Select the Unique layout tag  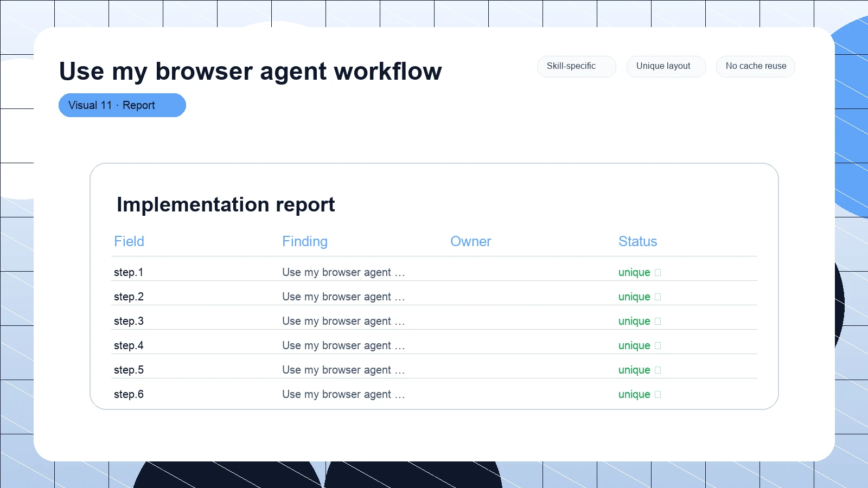point(666,66)
